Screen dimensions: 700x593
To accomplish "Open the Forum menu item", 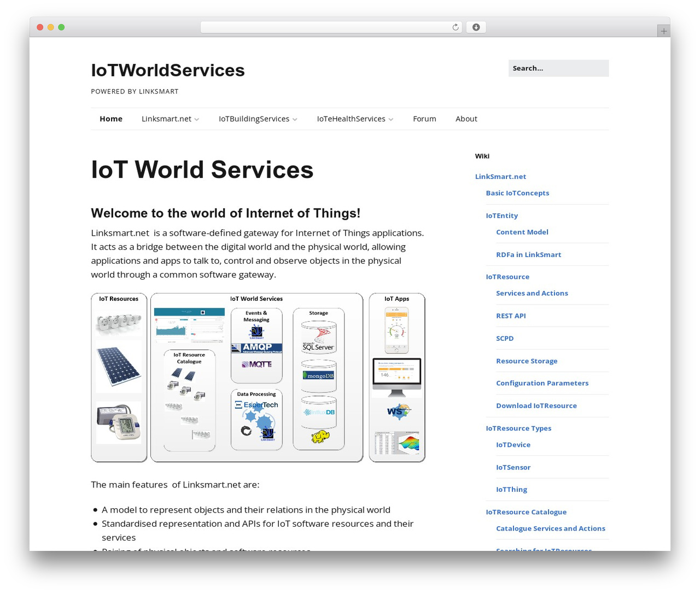I will coord(424,119).
